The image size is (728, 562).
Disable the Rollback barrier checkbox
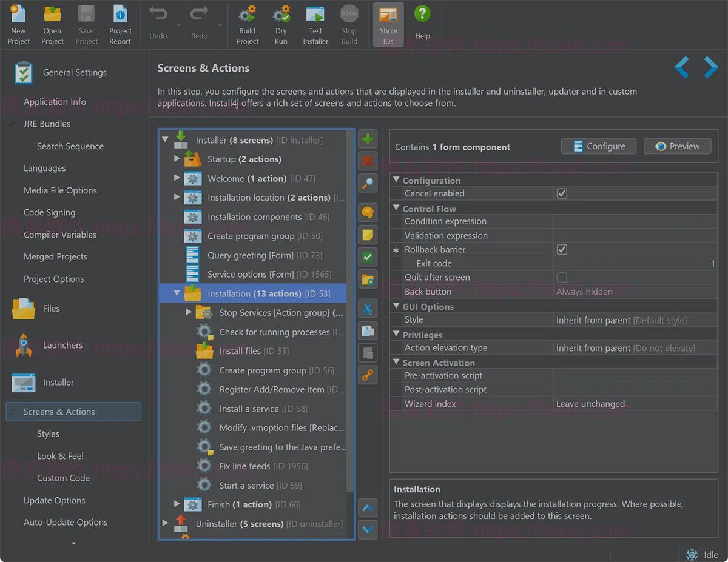click(562, 250)
